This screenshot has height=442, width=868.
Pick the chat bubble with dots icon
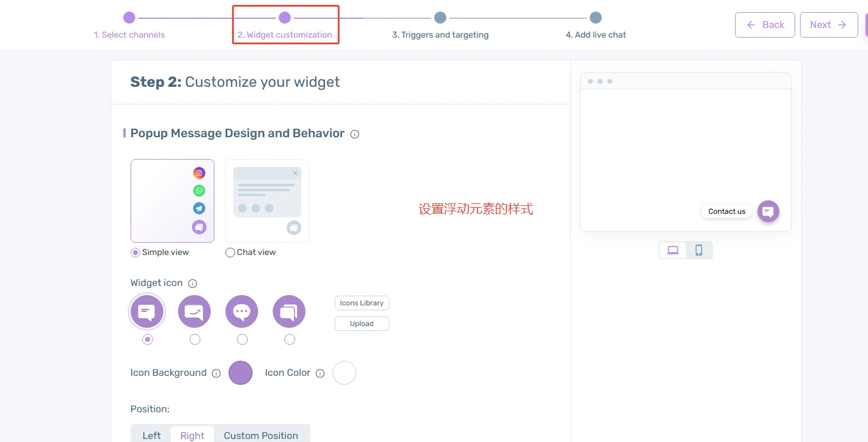(242, 311)
